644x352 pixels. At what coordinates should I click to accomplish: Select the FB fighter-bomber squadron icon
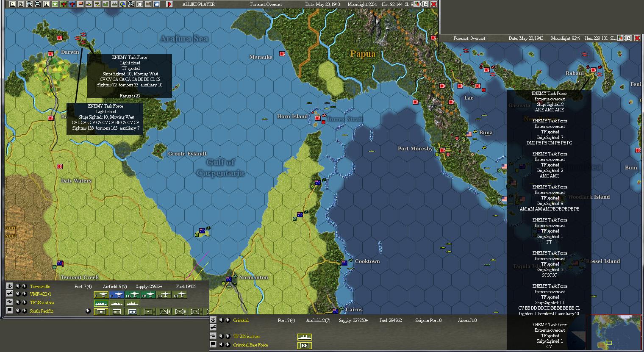[x=148, y=295]
